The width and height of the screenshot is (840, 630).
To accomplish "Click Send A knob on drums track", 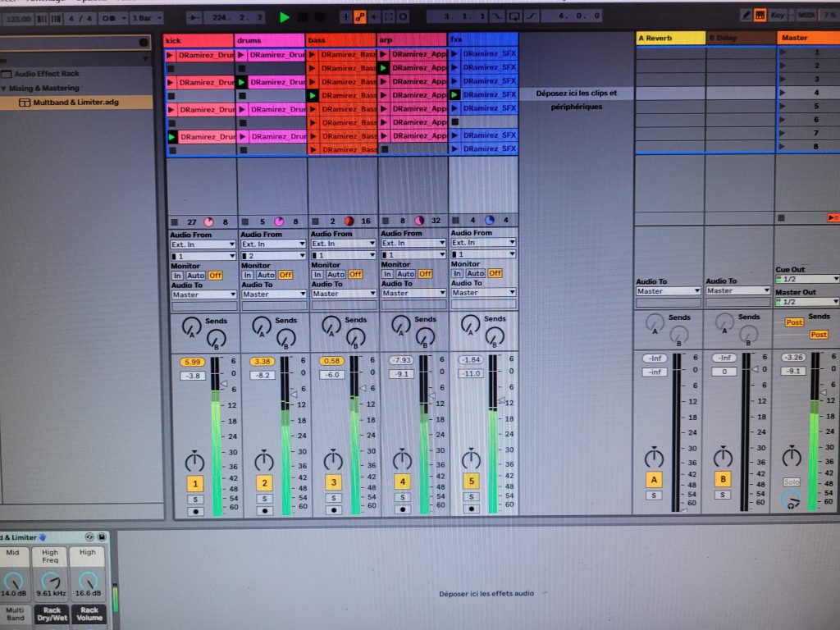I will click(262, 326).
